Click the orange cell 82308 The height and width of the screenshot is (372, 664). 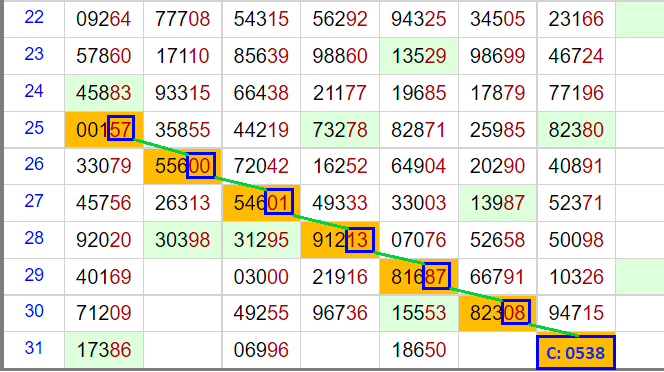click(498, 313)
